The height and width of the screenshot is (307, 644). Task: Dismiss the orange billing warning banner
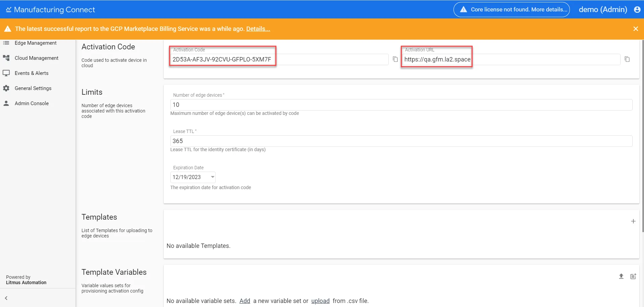[636, 29]
